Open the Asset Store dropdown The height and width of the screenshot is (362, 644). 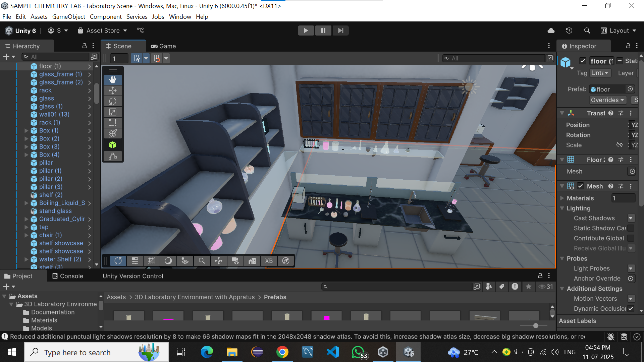pos(102,31)
